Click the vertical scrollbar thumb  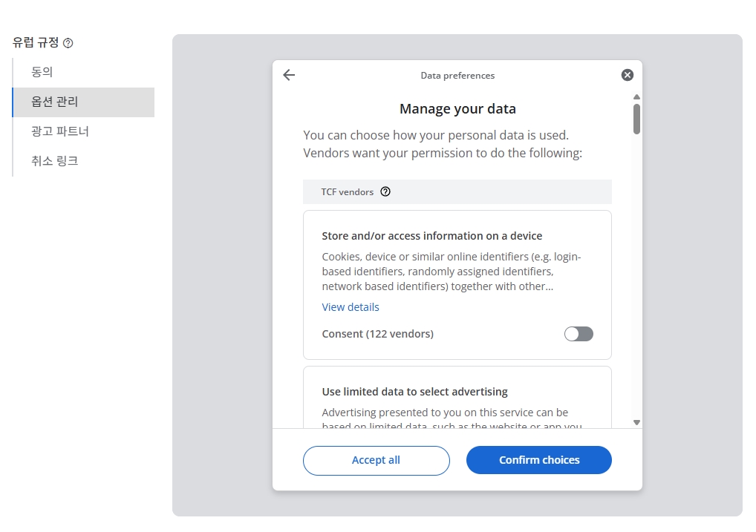pyautogui.click(x=636, y=119)
